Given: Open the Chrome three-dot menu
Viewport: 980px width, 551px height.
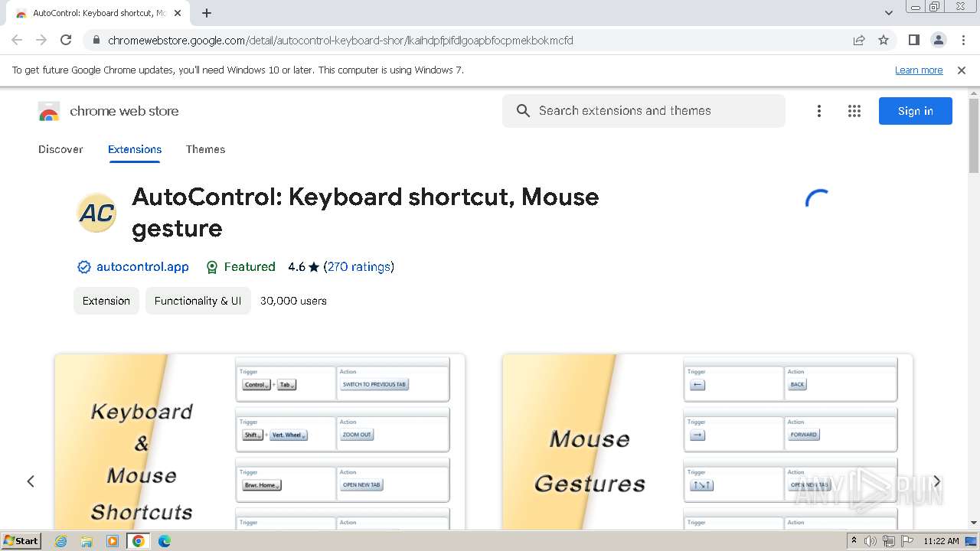Looking at the screenshot, I should (x=963, y=40).
